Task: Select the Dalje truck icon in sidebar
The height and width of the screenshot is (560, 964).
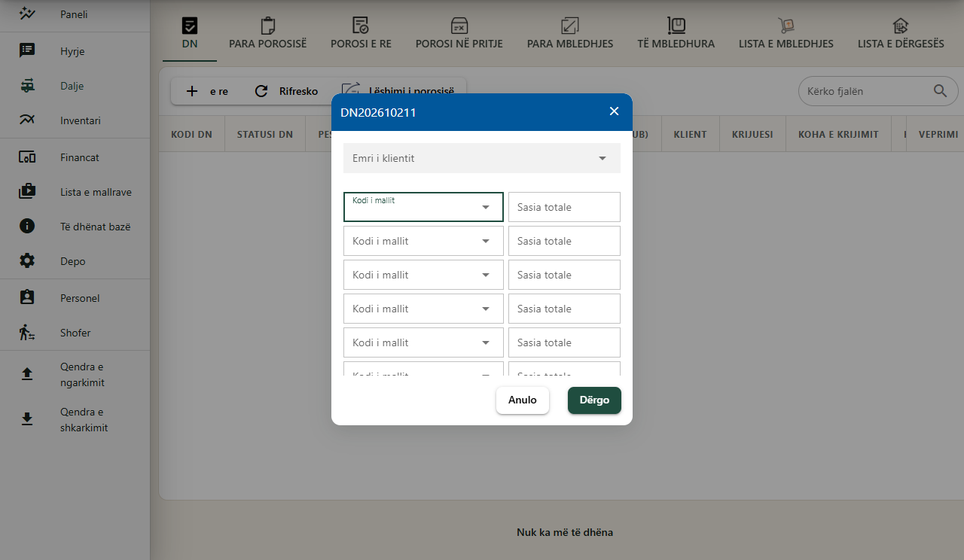Action: tap(27, 86)
